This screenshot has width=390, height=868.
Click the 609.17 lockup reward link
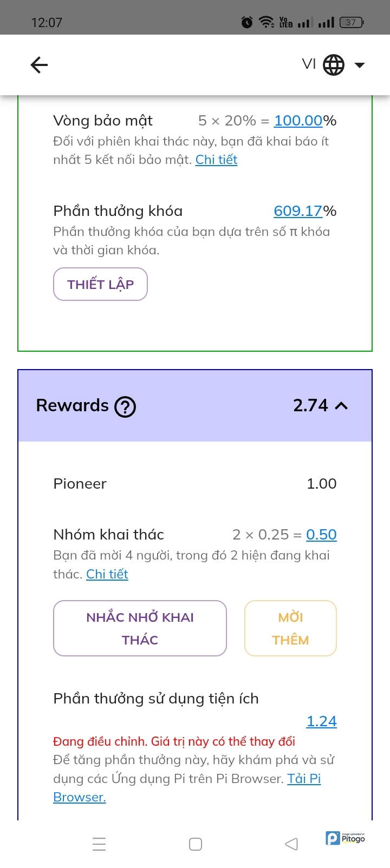(x=298, y=211)
